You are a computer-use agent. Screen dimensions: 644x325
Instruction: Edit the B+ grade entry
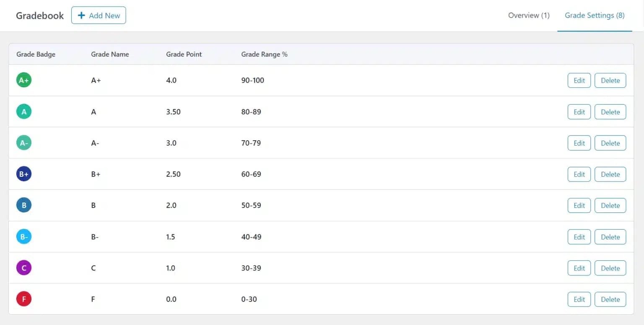(x=579, y=174)
